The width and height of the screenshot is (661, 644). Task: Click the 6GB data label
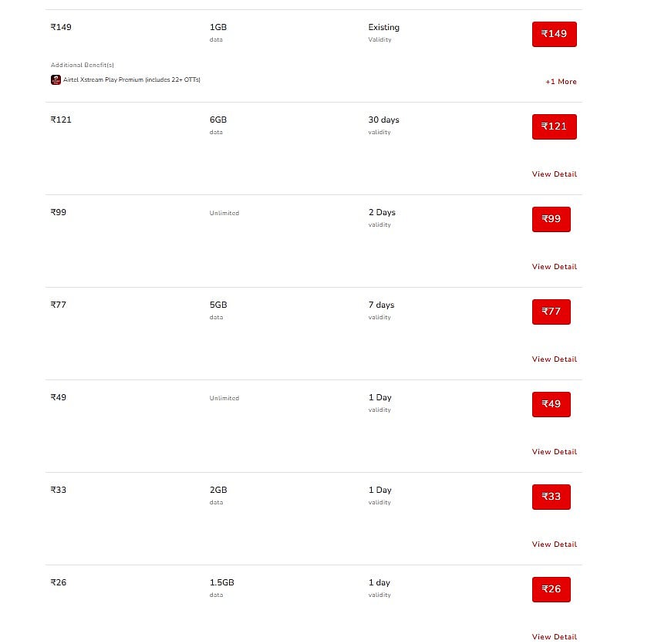coord(218,120)
